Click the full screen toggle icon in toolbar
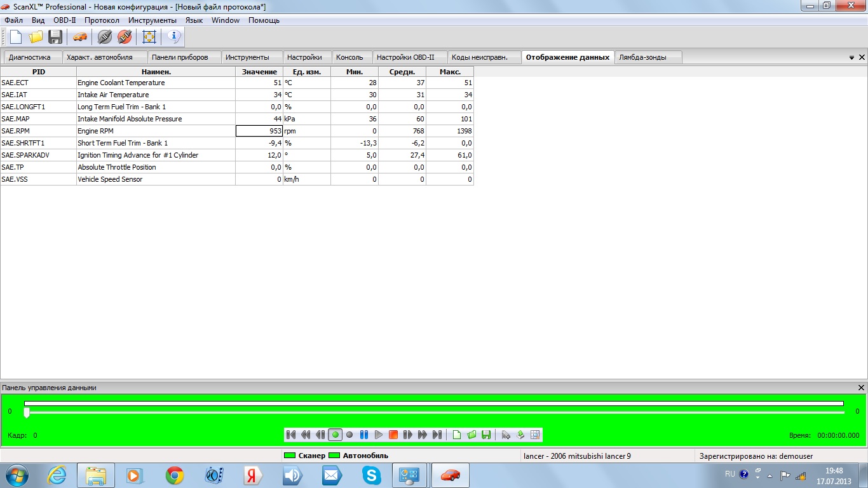 [x=149, y=37]
